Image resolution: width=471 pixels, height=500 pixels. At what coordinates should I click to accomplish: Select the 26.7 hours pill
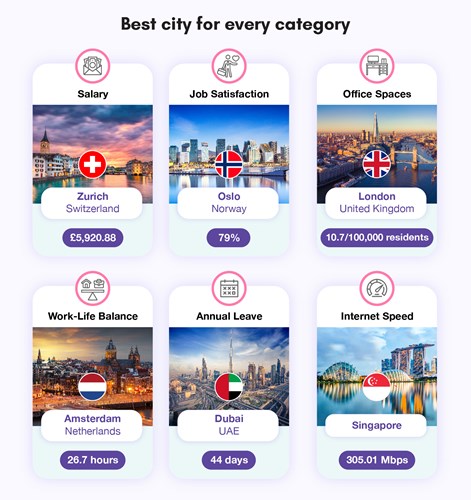93,460
